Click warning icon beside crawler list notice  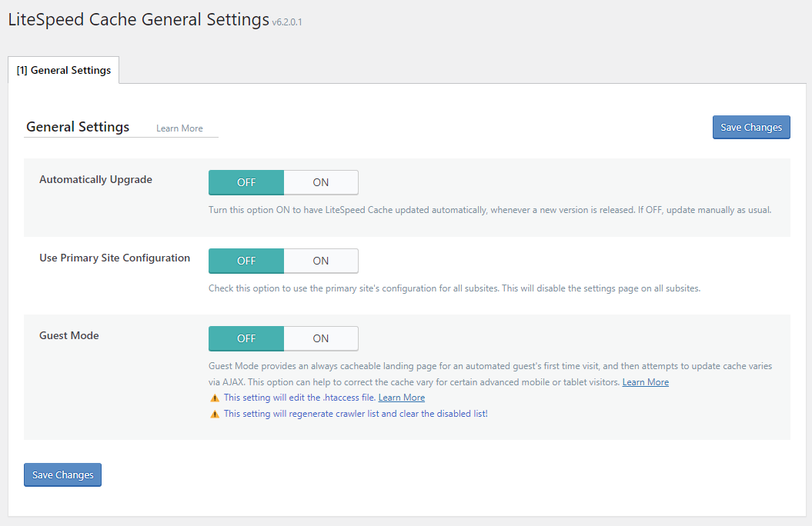[x=215, y=414]
